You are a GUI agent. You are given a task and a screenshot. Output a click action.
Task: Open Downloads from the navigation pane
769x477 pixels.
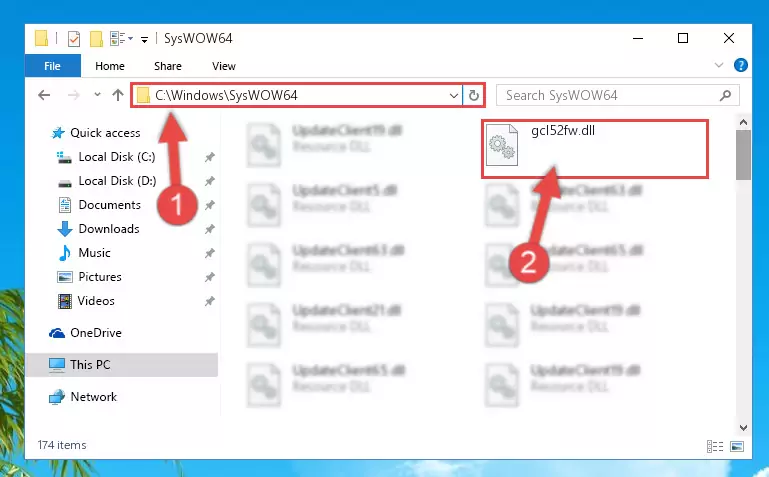(x=109, y=229)
